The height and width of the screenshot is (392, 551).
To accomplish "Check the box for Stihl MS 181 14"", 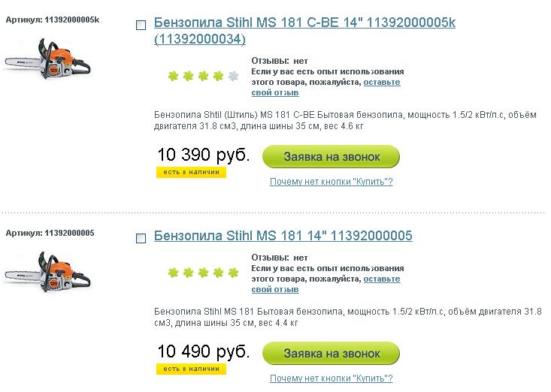I will (x=141, y=238).
